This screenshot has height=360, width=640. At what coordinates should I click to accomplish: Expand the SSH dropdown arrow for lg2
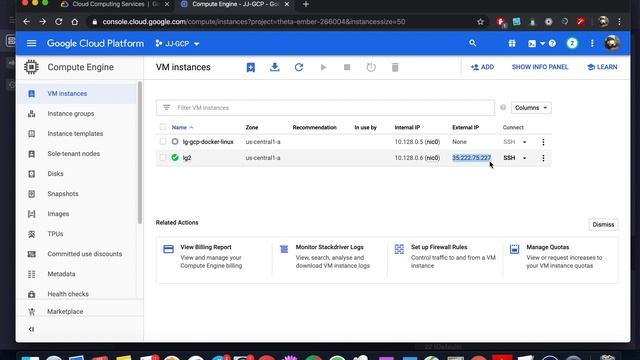point(524,158)
